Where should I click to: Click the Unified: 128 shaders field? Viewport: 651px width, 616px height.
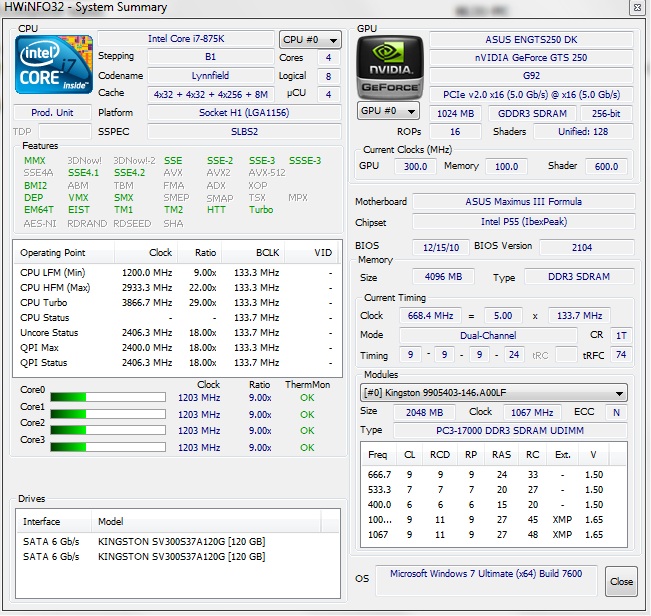[x=583, y=132]
